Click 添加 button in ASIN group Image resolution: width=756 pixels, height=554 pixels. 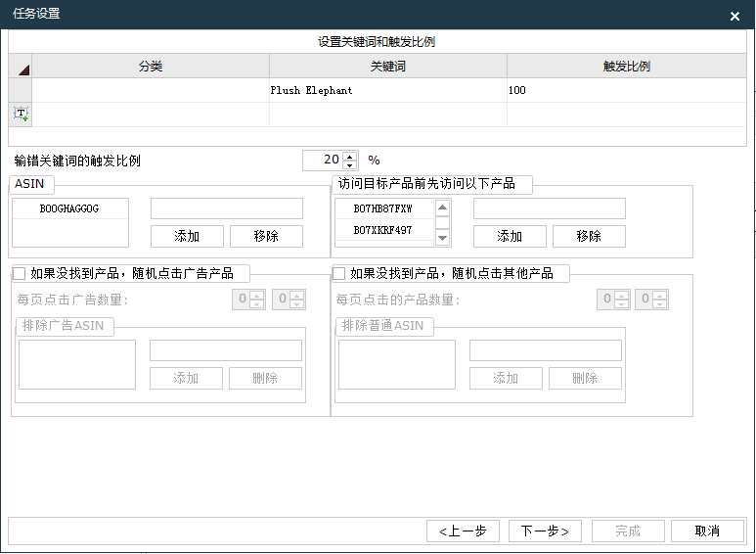pyautogui.click(x=187, y=237)
